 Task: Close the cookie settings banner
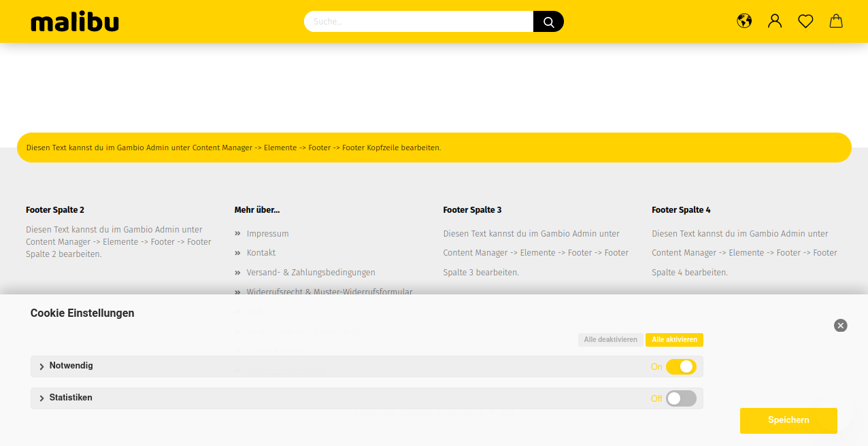[x=841, y=326]
